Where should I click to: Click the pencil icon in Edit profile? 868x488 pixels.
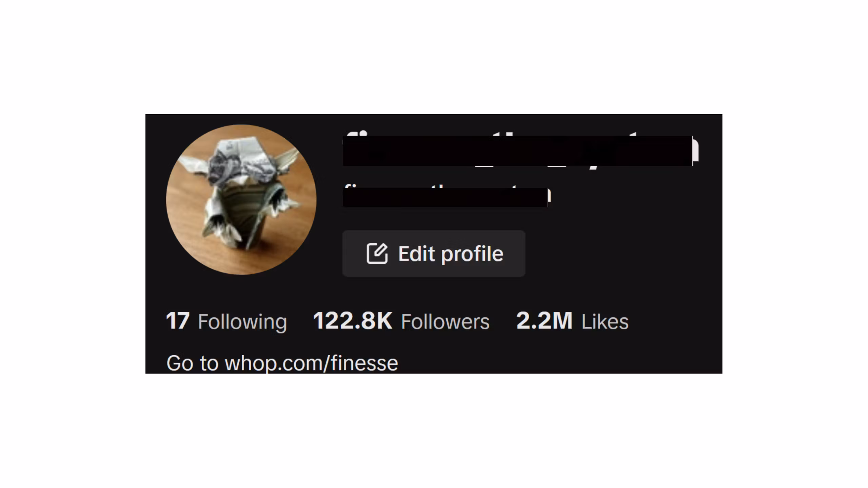click(377, 253)
